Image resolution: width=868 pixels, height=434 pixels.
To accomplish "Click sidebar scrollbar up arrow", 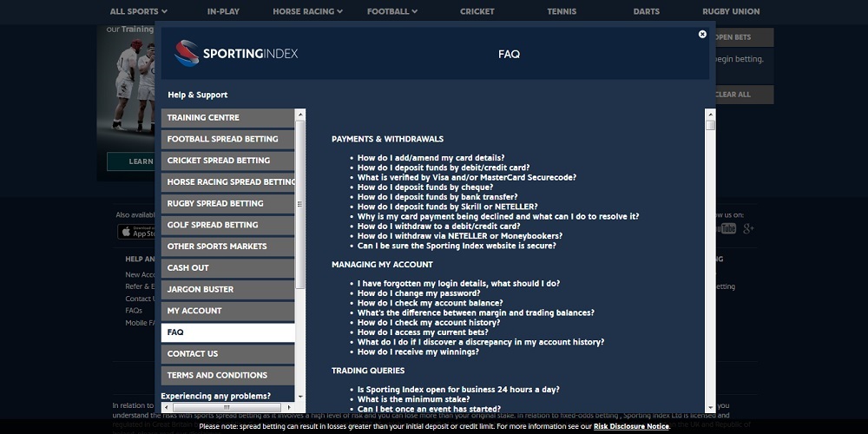I will click(x=300, y=114).
